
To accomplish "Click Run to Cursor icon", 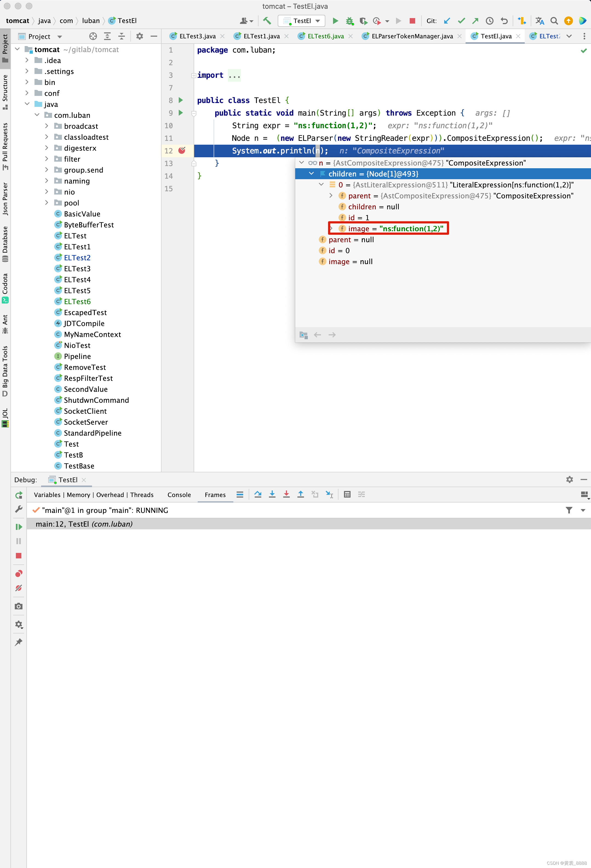I will click(329, 494).
